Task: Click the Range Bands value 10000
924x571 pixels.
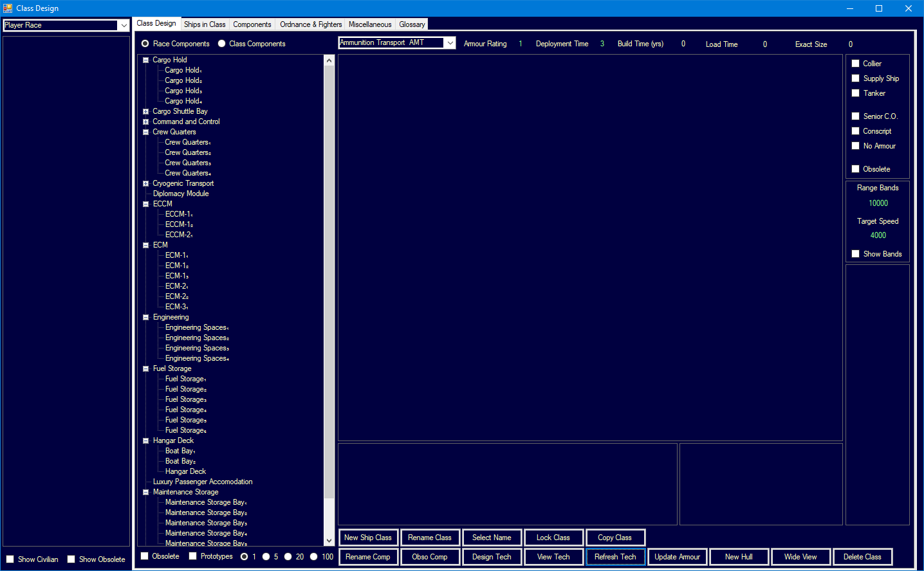Action: [878, 203]
